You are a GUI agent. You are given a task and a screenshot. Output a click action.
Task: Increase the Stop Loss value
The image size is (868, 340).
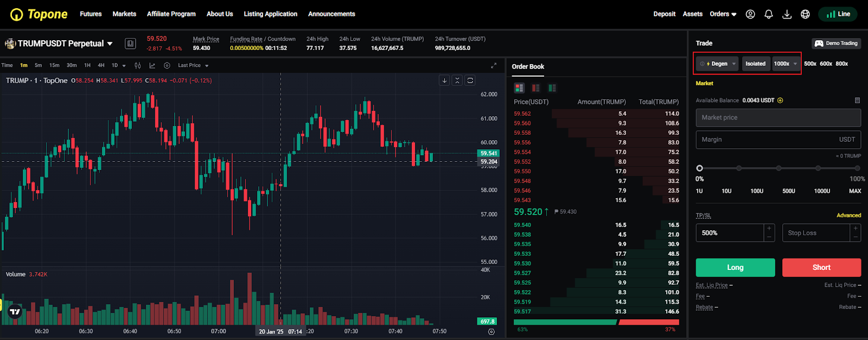(856, 228)
